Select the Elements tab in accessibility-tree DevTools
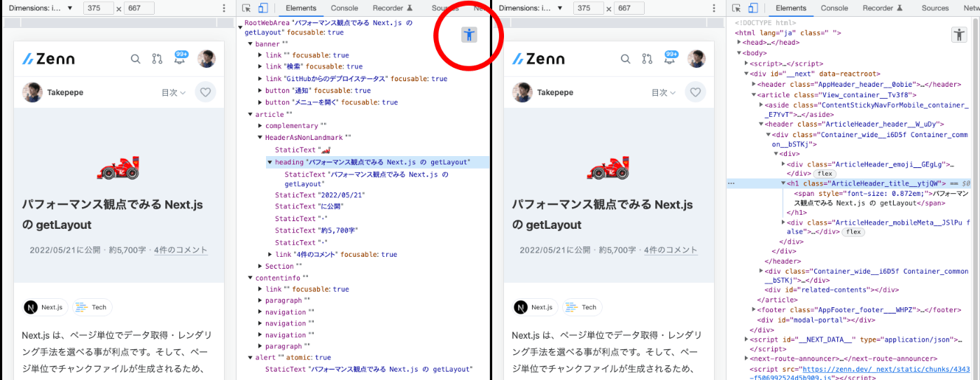The image size is (980, 380). (302, 8)
